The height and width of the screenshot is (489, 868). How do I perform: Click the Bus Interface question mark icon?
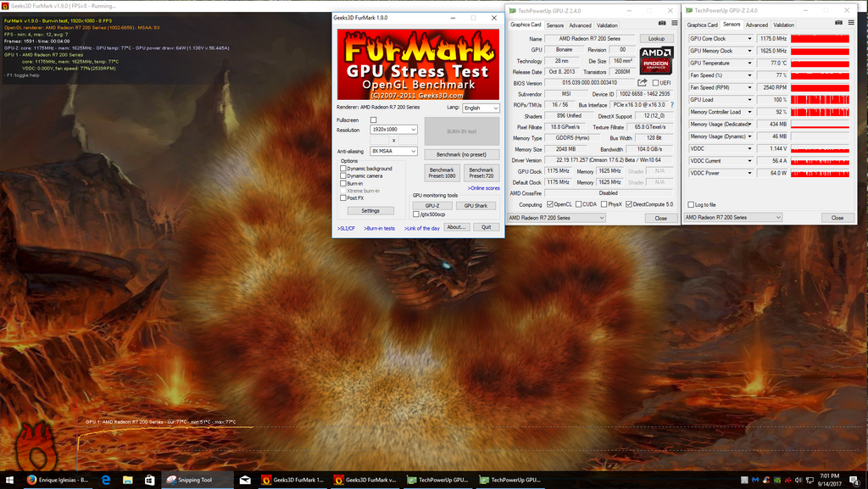[672, 104]
